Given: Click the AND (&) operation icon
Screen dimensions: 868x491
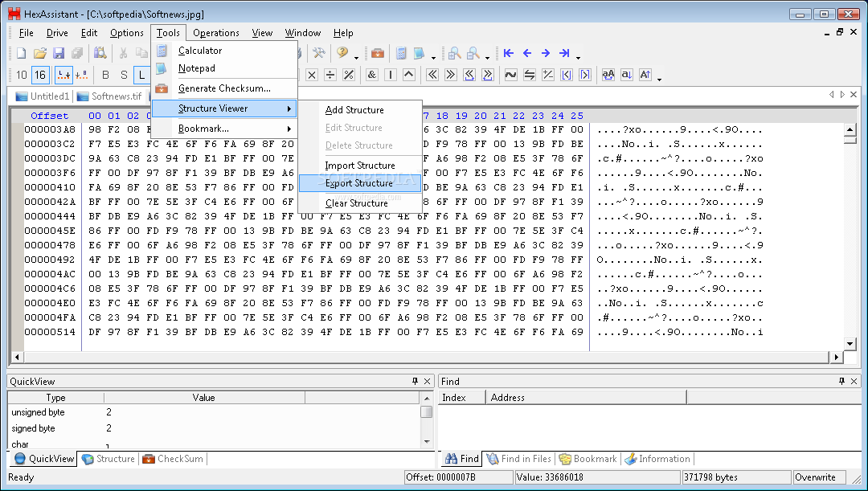Looking at the screenshot, I should click(372, 75).
